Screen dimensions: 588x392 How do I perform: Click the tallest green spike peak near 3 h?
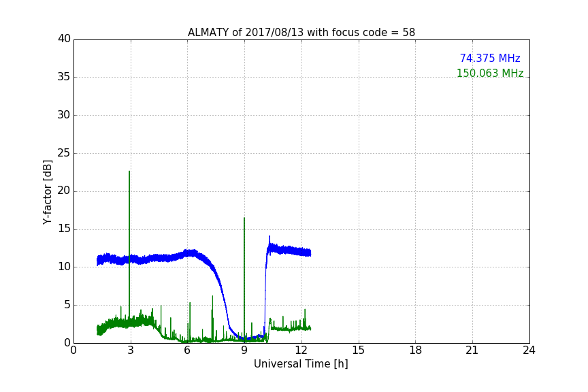(129, 171)
